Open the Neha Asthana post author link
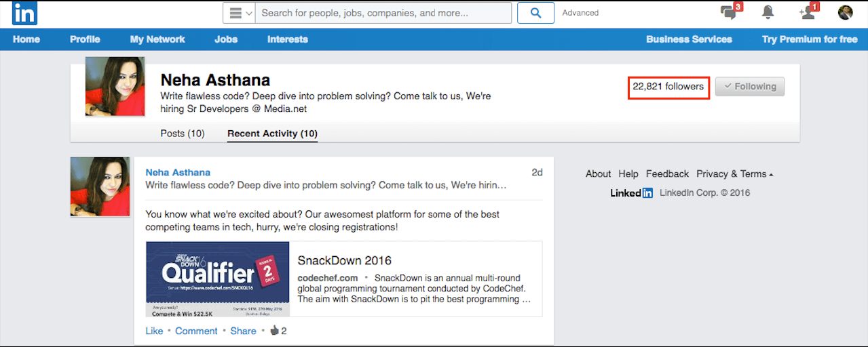868x347 pixels. click(x=178, y=172)
